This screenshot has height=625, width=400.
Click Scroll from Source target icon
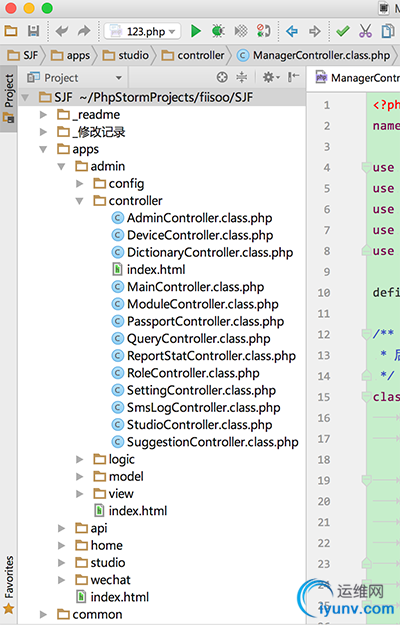[x=222, y=77]
